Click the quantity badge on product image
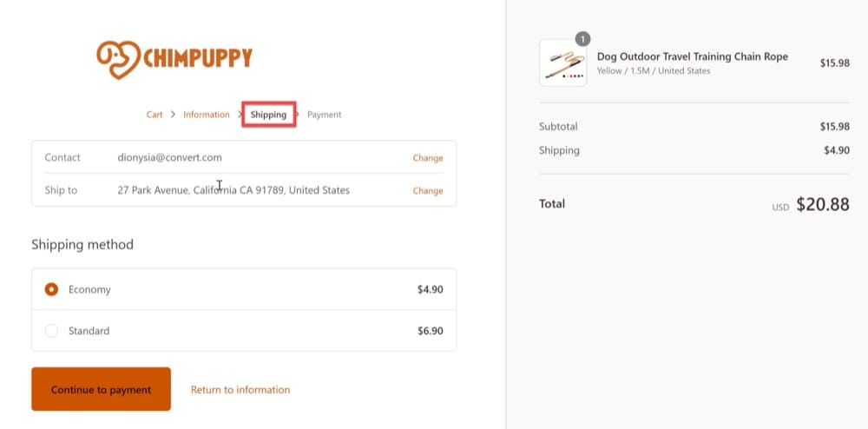 [x=582, y=39]
